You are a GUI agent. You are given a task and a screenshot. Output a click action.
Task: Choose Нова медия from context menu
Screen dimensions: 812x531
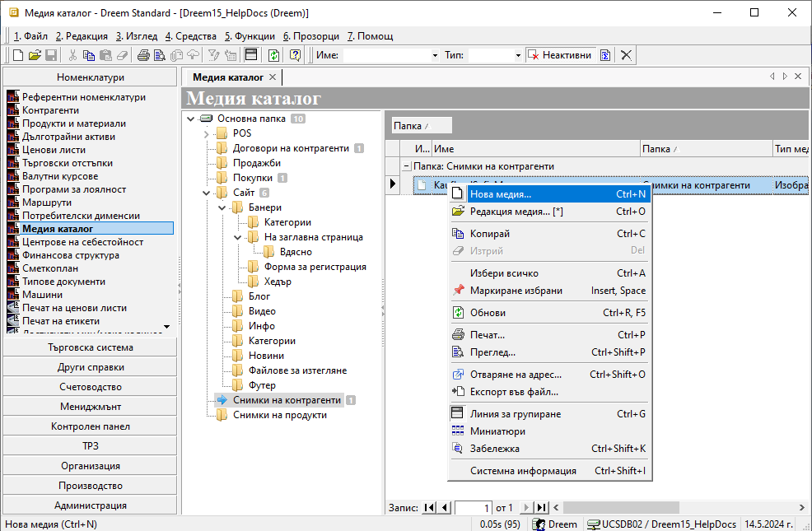point(501,194)
